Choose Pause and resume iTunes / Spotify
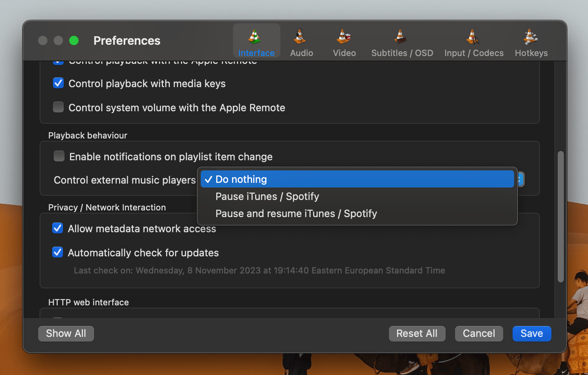Viewport: 588px width, 375px height. (x=296, y=213)
